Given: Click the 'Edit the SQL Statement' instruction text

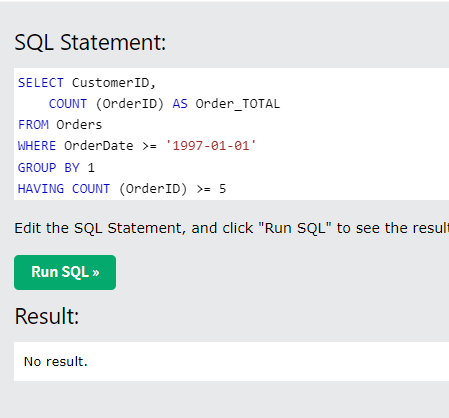Looking at the screenshot, I should coord(232,228).
